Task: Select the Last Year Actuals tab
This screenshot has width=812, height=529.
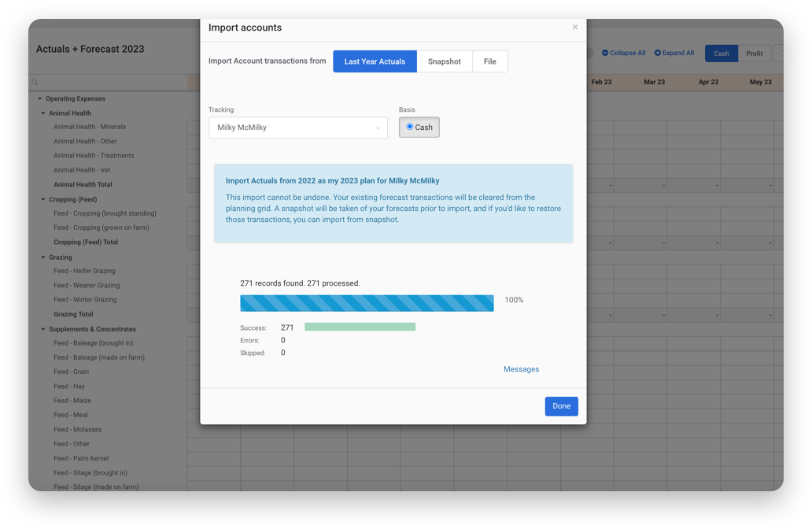Action: coord(375,61)
